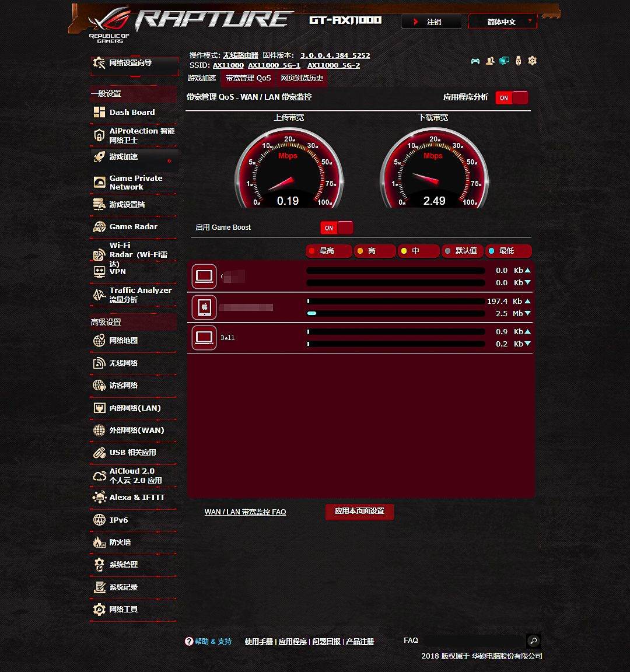Click the 注销 logout button
630x672 pixels.
(x=431, y=22)
